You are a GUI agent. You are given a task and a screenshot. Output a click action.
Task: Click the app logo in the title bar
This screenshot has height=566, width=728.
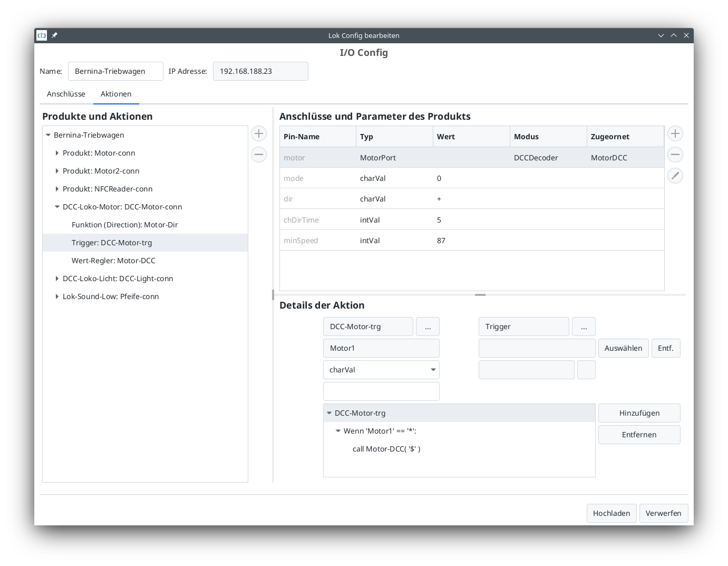42,35
